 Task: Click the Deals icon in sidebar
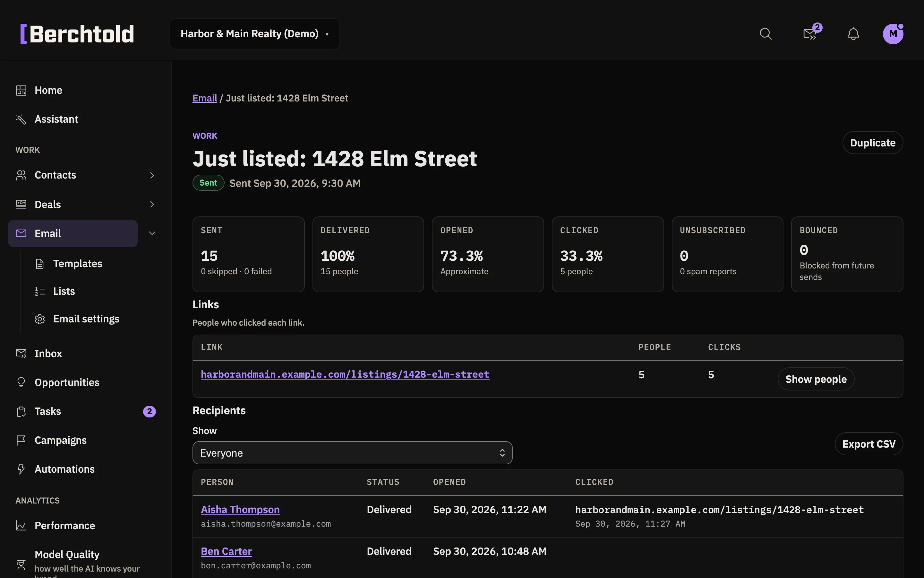pyautogui.click(x=21, y=205)
